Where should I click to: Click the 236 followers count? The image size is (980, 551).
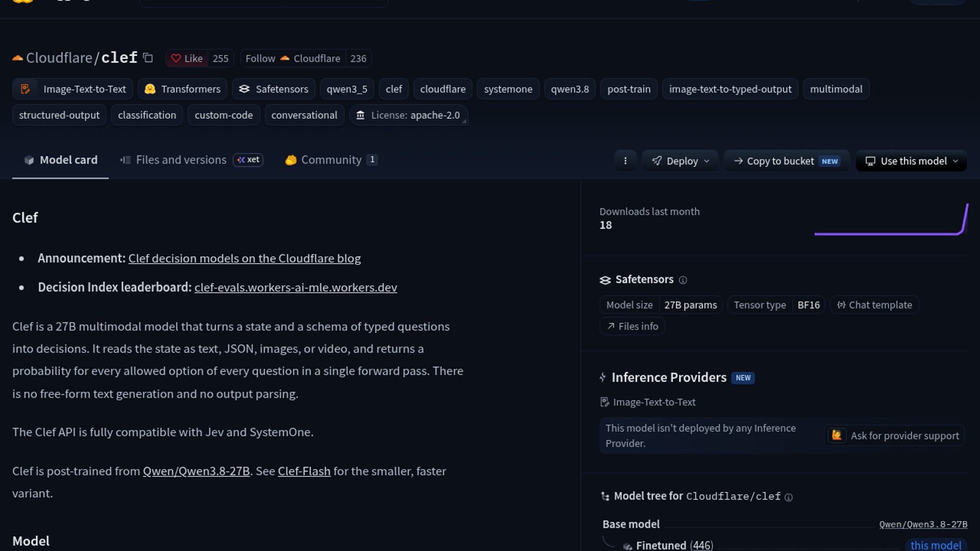tap(358, 58)
